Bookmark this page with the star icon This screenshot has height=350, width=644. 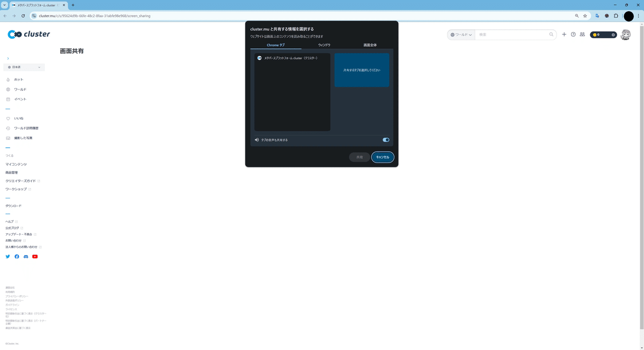(x=585, y=16)
